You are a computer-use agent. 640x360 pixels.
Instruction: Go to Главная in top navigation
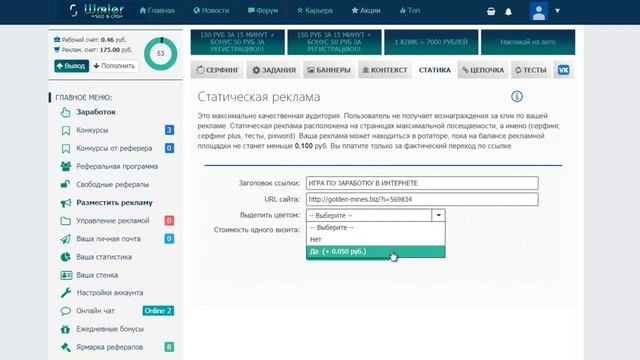(x=157, y=11)
